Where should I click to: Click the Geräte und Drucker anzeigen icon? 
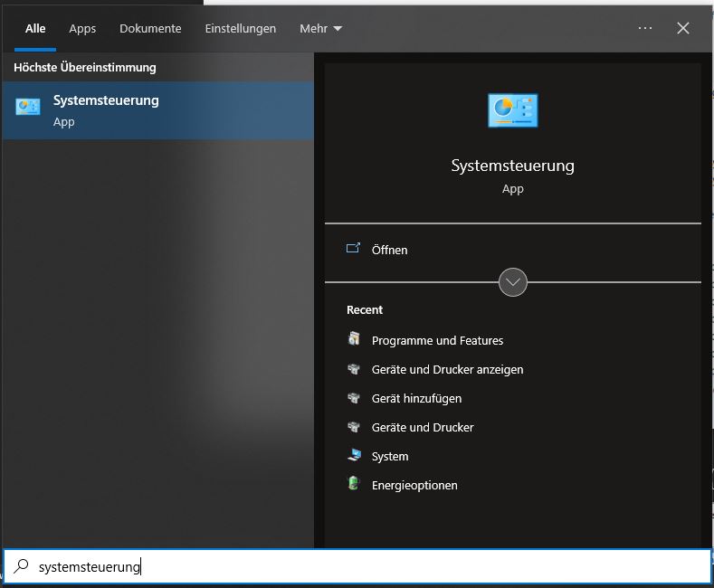point(354,369)
